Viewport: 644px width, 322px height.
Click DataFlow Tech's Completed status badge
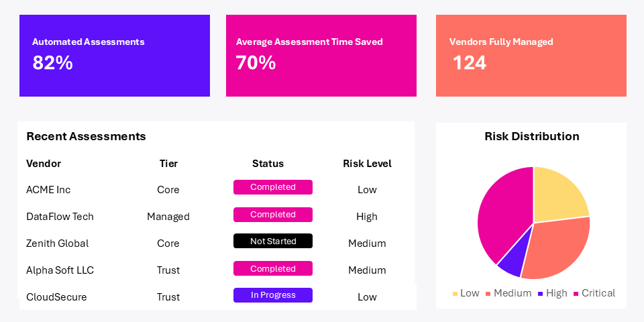(x=272, y=215)
